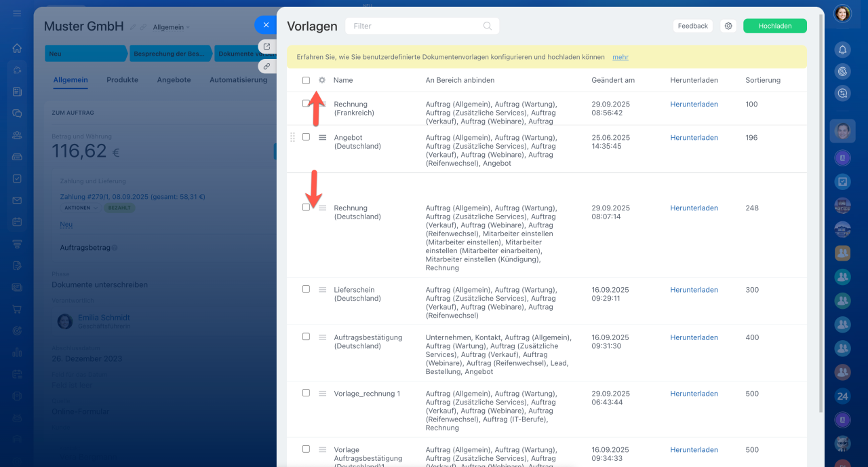Click the green Hochladen button
The height and width of the screenshot is (467, 868).
pos(775,26)
